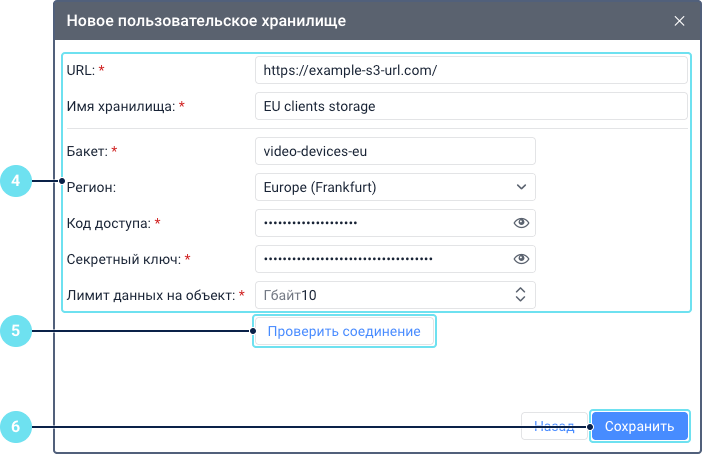The width and height of the screenshot is (702, 454).
Task: Click the data limit per object field
Action: (380, 295)
